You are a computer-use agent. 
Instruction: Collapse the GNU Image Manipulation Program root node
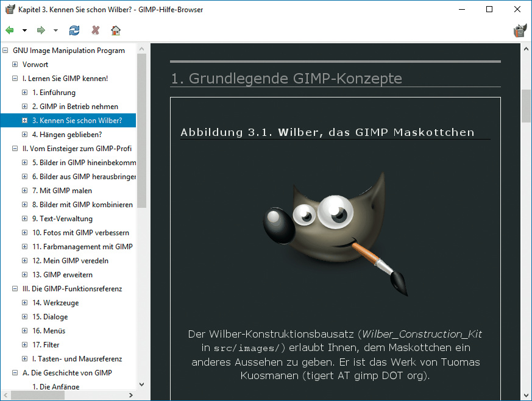(5, 51)
